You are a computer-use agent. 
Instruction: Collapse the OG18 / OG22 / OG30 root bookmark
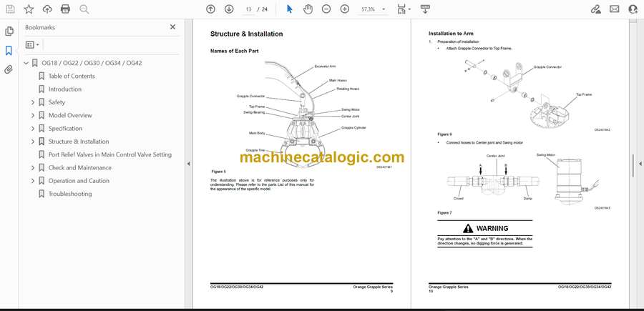coord(26,63)
